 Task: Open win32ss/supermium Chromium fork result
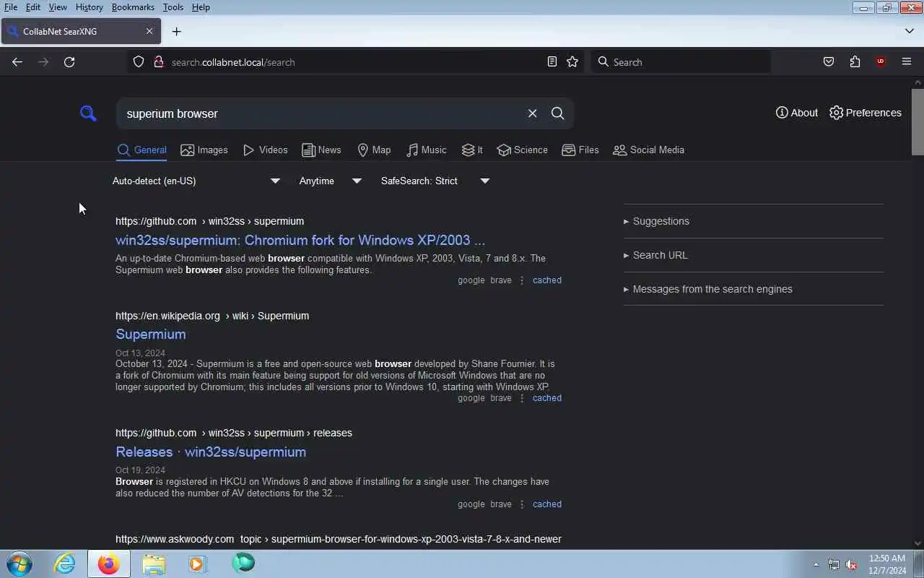coord(300,240)
